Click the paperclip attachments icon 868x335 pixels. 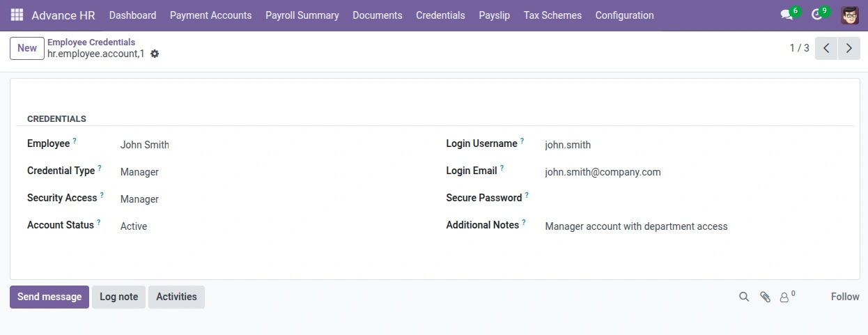765,297
